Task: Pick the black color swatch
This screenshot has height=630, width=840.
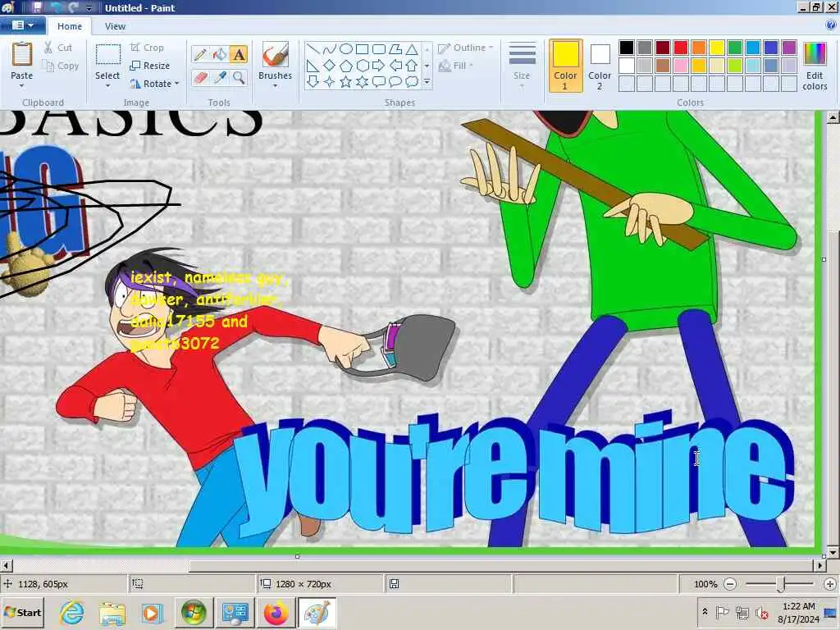Action: [627, 48]
